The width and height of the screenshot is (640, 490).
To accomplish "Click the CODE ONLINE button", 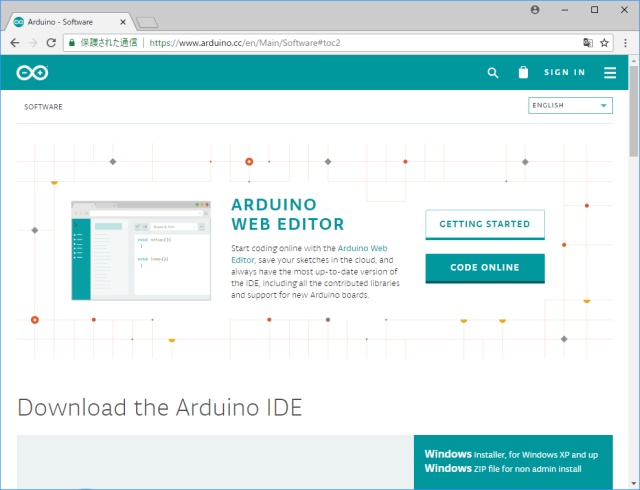I will 485,268.
